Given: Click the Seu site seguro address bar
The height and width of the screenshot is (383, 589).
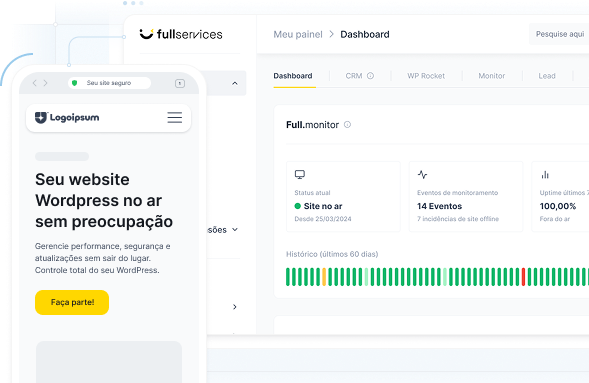Looking at the screenshot, I should [109, 83].
